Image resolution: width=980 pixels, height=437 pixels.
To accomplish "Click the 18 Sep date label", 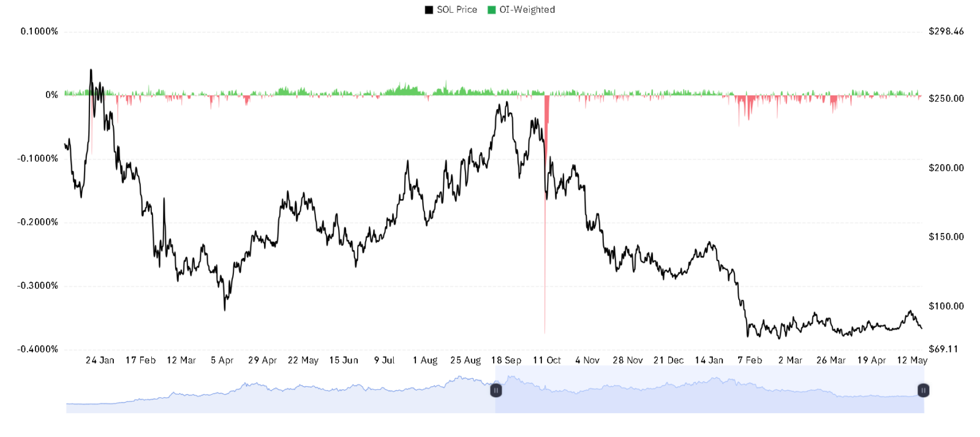I will tap(507, 360).
